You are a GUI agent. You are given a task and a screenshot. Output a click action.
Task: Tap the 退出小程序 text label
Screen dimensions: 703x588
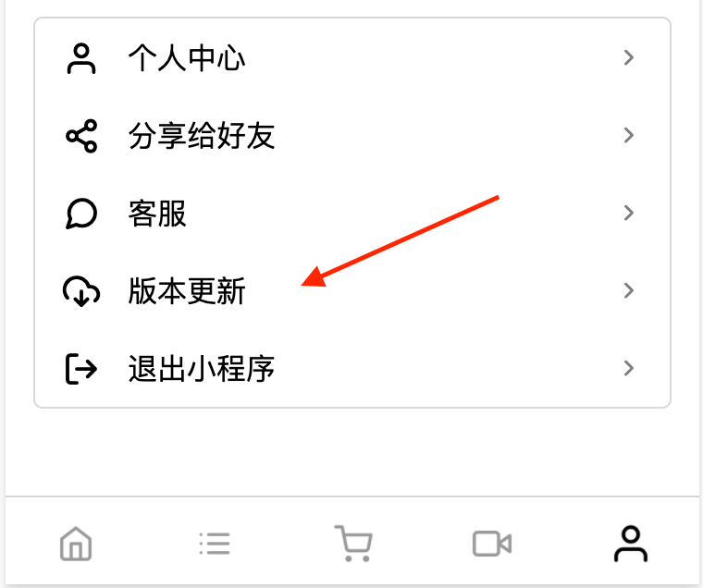tap(202, 368)
